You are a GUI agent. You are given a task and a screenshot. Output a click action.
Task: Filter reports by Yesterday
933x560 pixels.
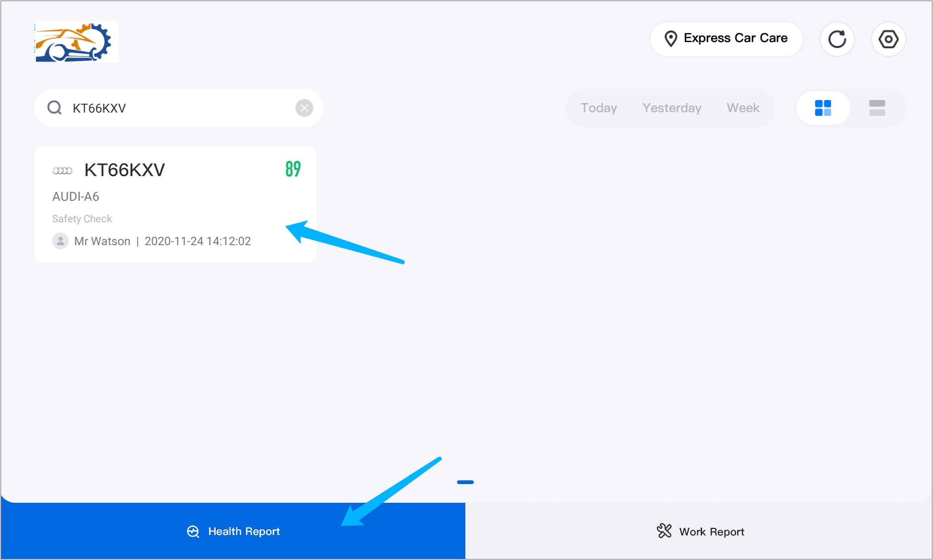pyautogui.click(x=671, y=108)
